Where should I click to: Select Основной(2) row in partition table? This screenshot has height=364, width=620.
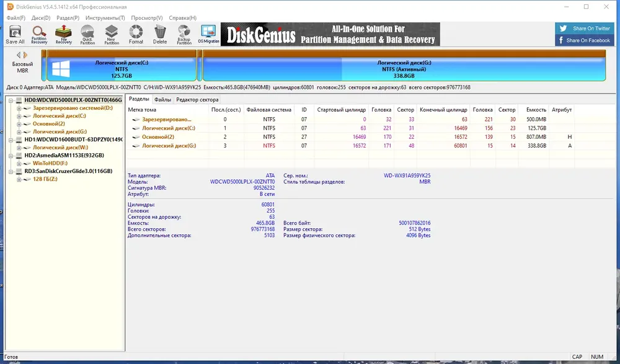[x=351, y=137]
